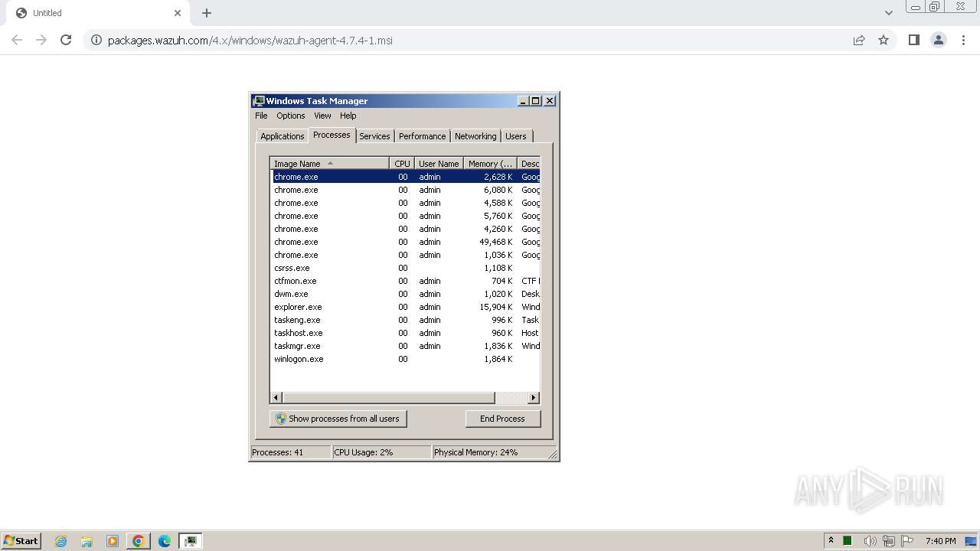Open Chrome side panel

(913, 40)
